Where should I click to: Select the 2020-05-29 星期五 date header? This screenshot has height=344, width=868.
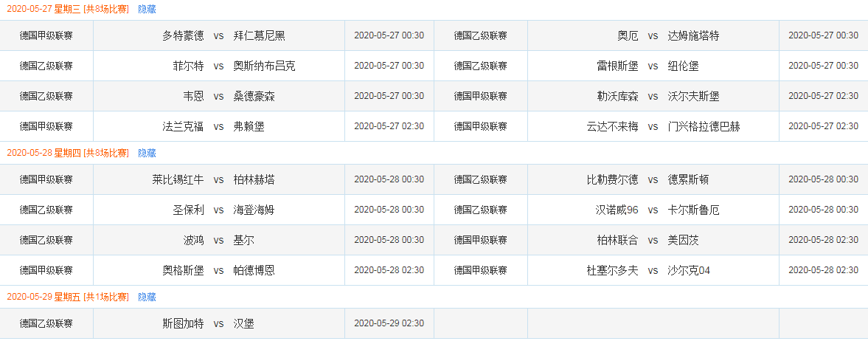click(x=68, y=297)
